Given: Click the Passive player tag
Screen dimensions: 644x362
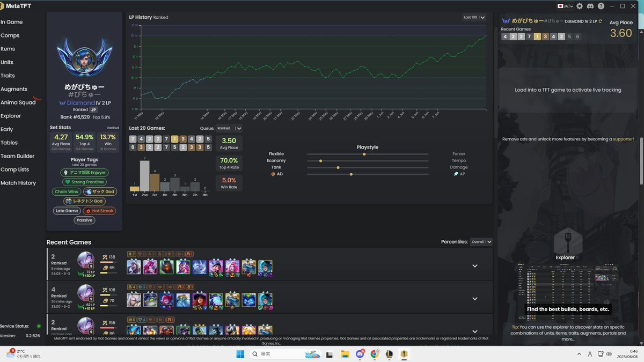Looking at the screenshot, I should (84, 220).
